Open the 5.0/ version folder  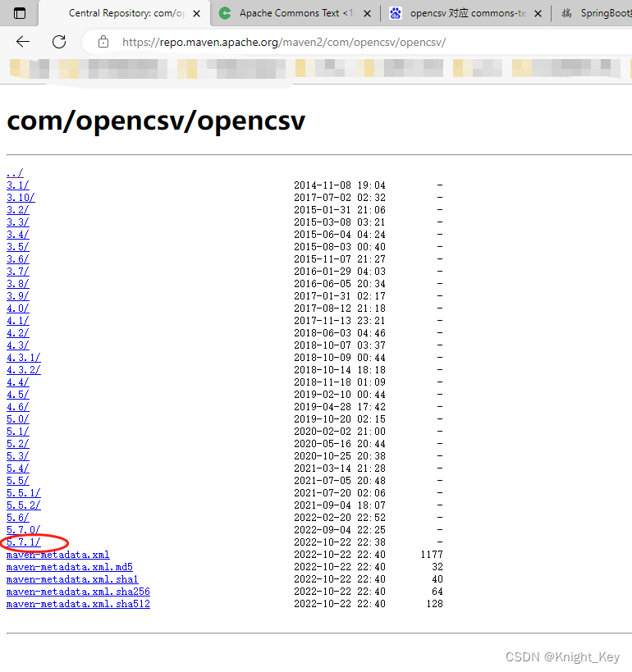[x=17, y=419]
